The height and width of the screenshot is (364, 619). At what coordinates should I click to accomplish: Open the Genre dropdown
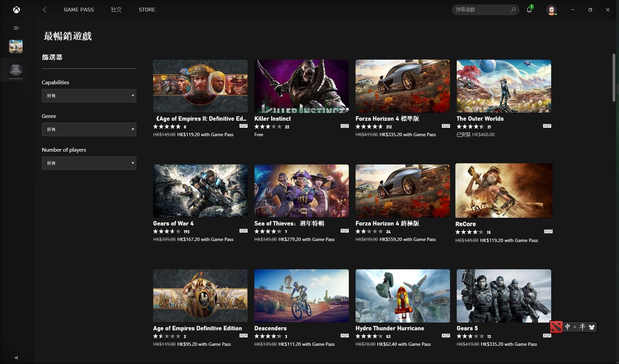89,129
